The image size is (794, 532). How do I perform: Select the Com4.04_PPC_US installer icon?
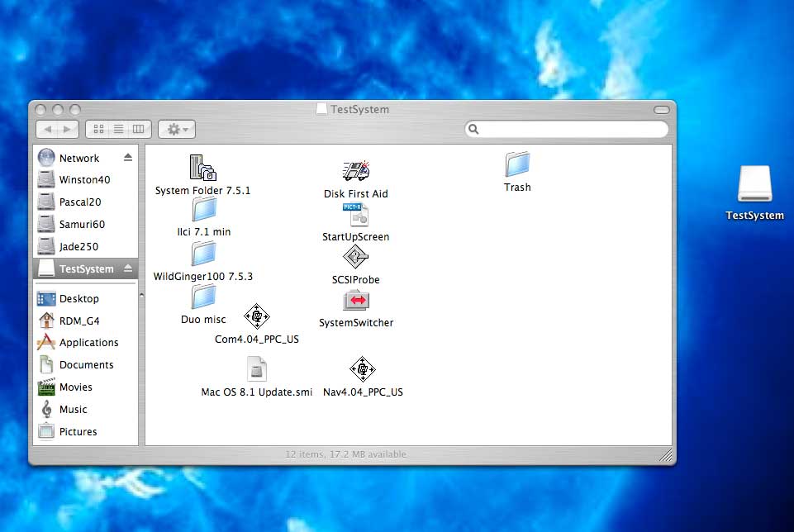[257, 316]
